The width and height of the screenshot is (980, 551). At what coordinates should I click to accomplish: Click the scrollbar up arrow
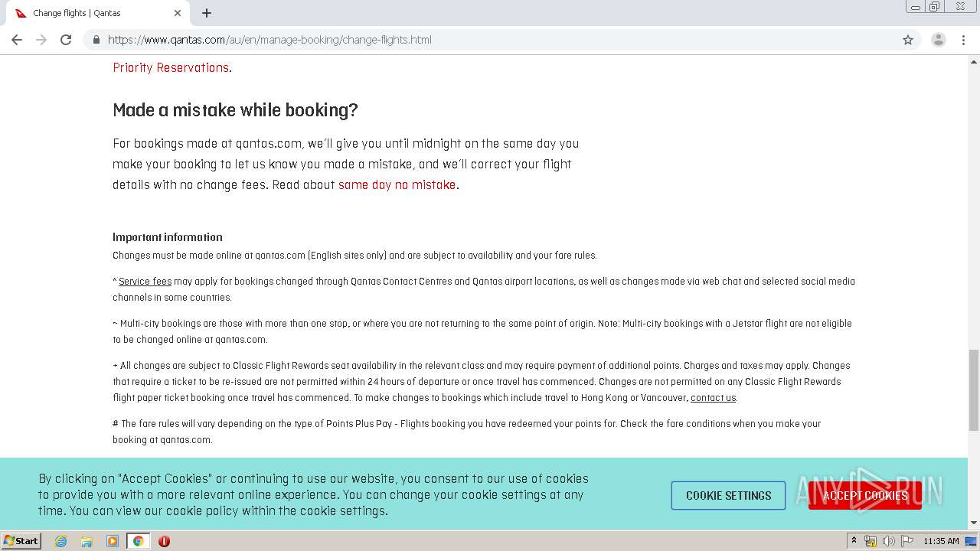(974, 61)
